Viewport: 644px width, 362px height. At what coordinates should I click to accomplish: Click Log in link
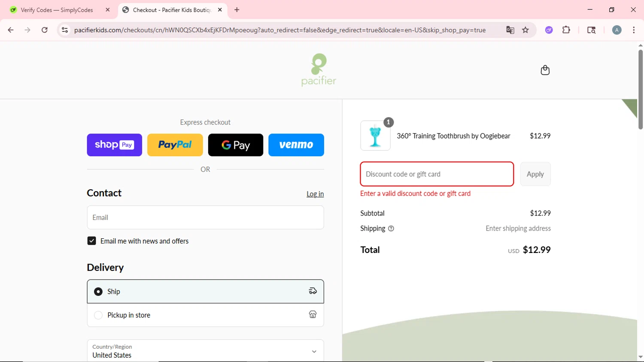pyautogui.click(x=315, y=194)
